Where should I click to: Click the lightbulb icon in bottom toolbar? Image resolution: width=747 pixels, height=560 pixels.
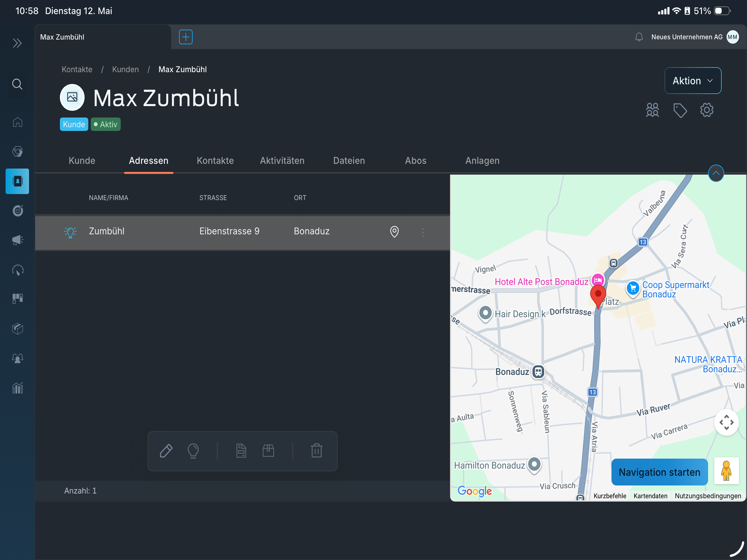(x=193, y=451)
